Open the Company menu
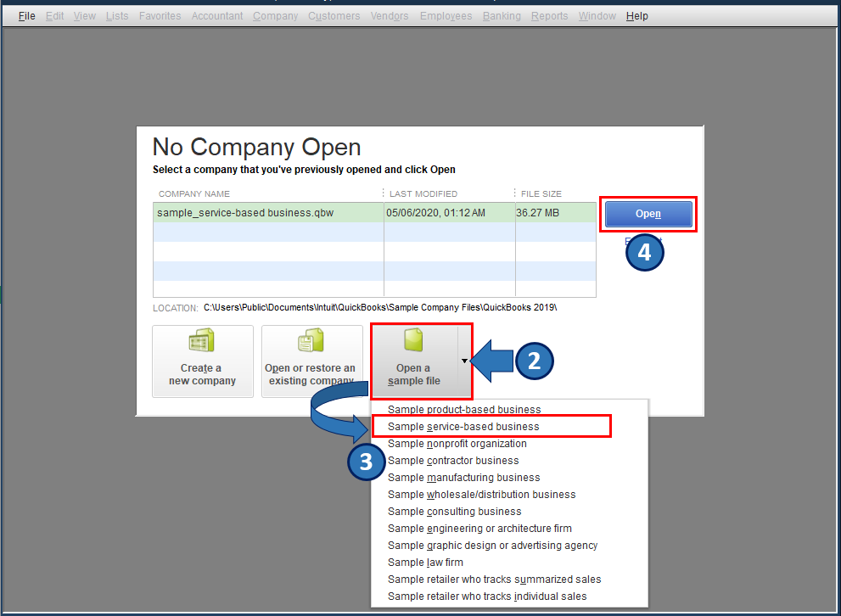Viewport: 841px width, 616px height. point(275,16)
